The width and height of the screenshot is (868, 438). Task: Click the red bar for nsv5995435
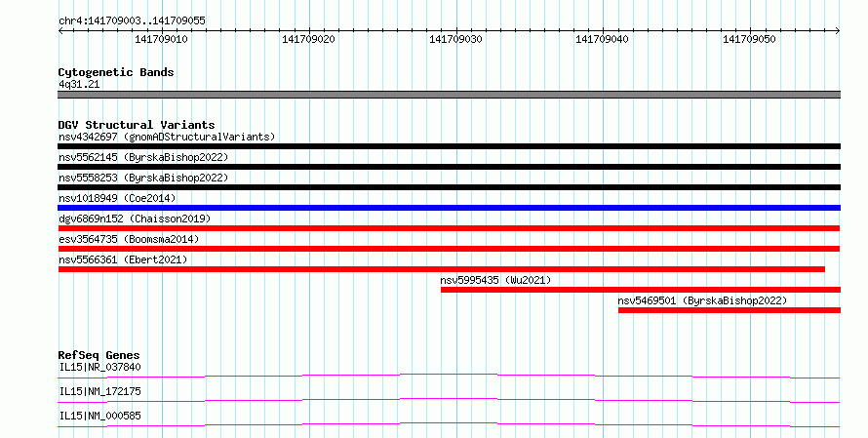coord(641,290)
